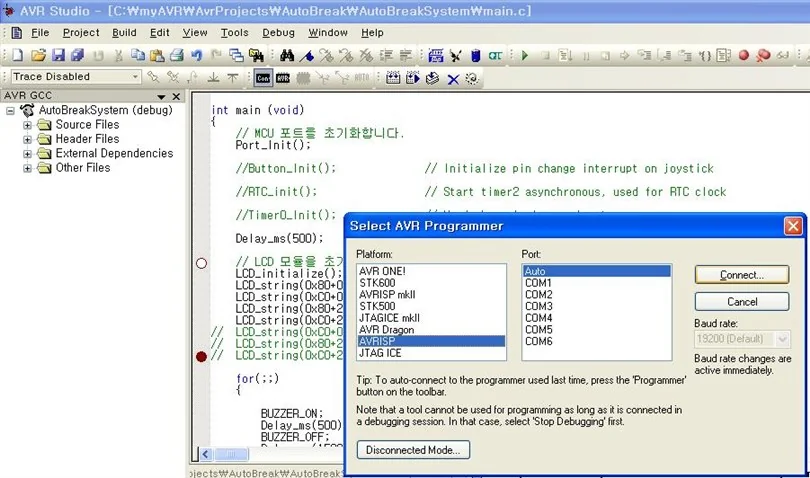810x478 pixels.
Task: Click the binoculars Find icon
Action: click(287, 55)
